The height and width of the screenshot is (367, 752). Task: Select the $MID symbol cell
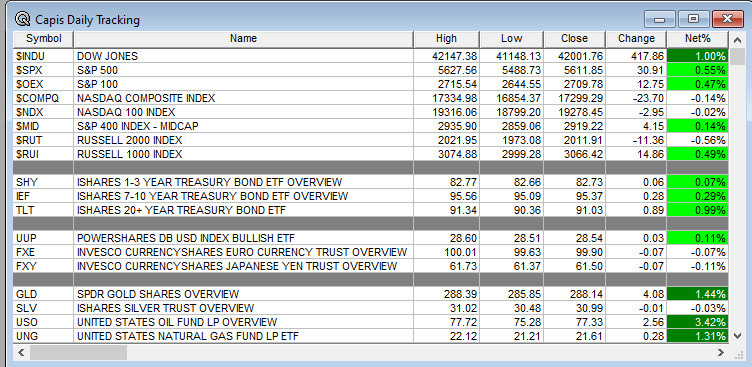tap(43, 126)
